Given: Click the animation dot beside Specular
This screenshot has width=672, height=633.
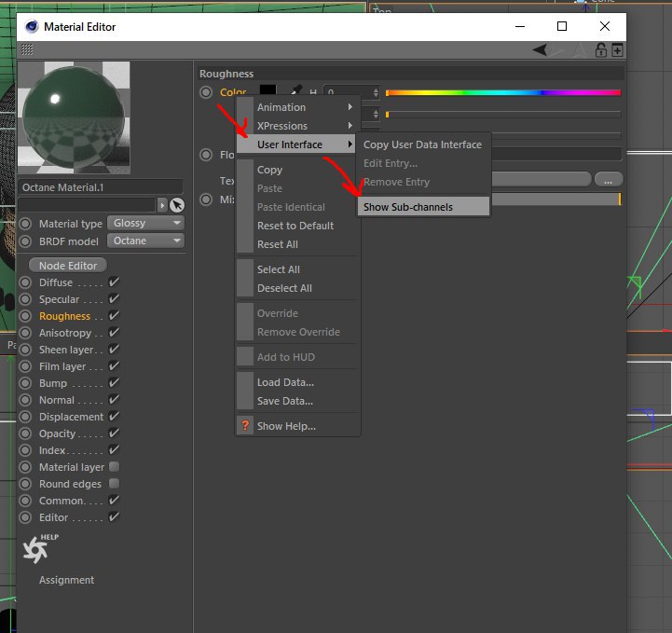Looking at the screenshot, I should tap(25, 299).
